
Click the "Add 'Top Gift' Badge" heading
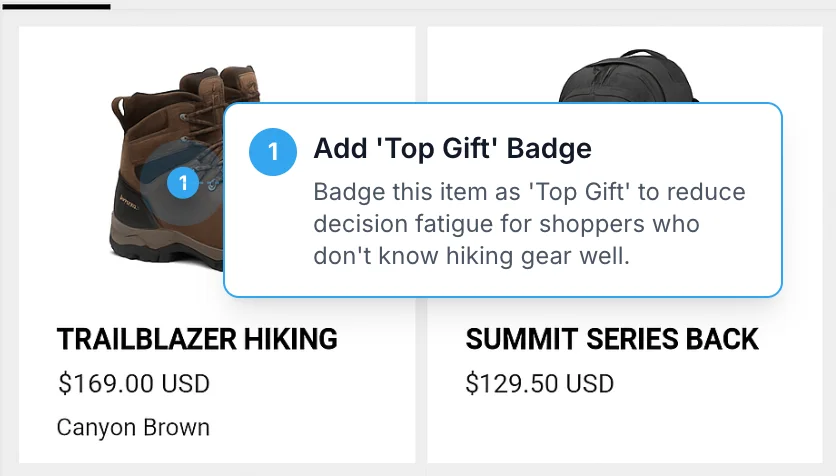(452, 149)
